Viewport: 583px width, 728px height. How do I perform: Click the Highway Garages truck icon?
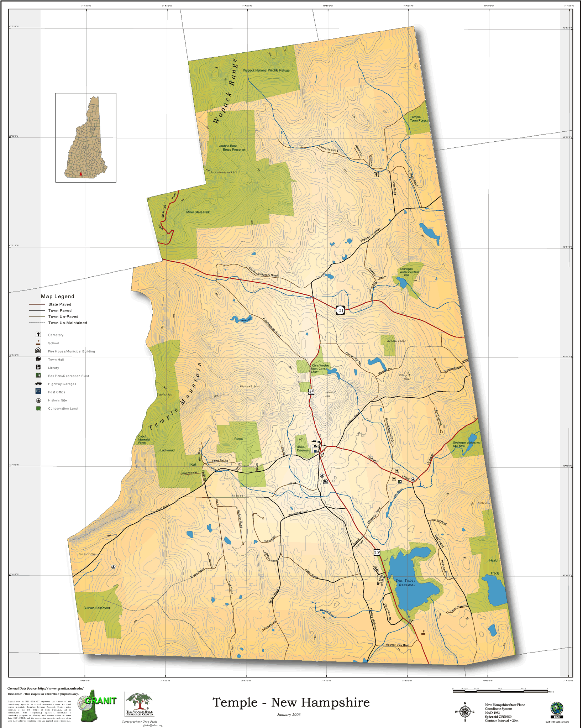click(38, 384)
